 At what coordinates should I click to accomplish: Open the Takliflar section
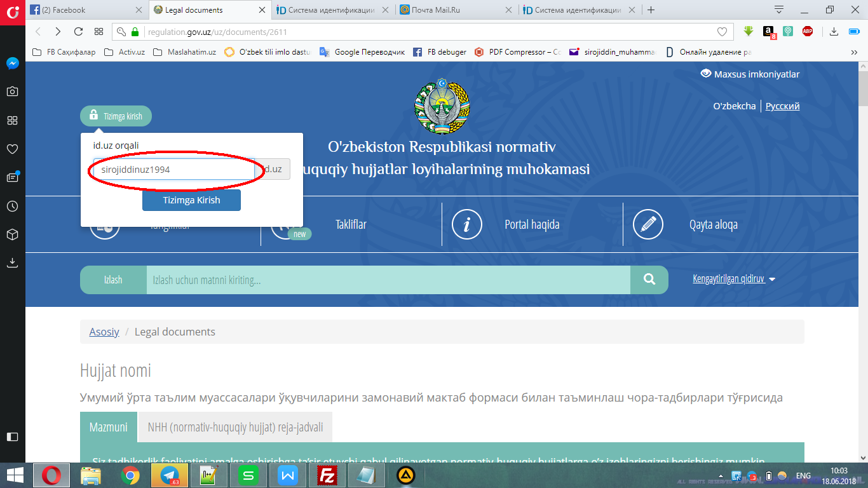(351, 224)
